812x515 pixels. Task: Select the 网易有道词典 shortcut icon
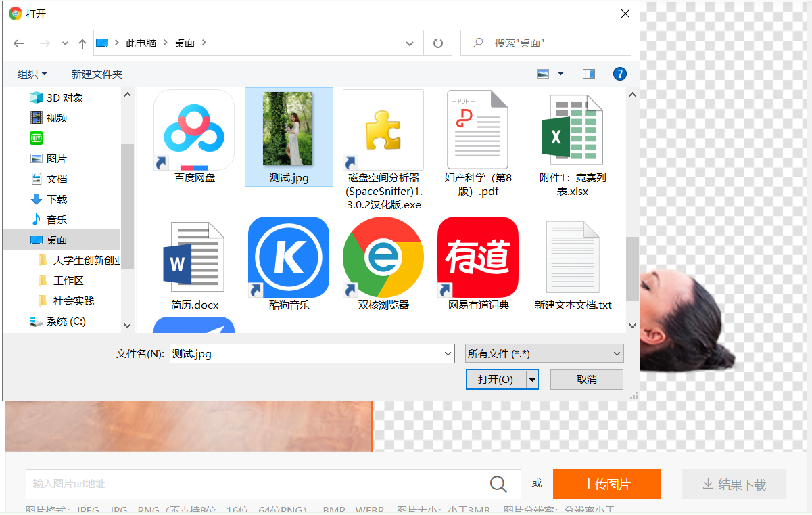(x=478, y=257)
